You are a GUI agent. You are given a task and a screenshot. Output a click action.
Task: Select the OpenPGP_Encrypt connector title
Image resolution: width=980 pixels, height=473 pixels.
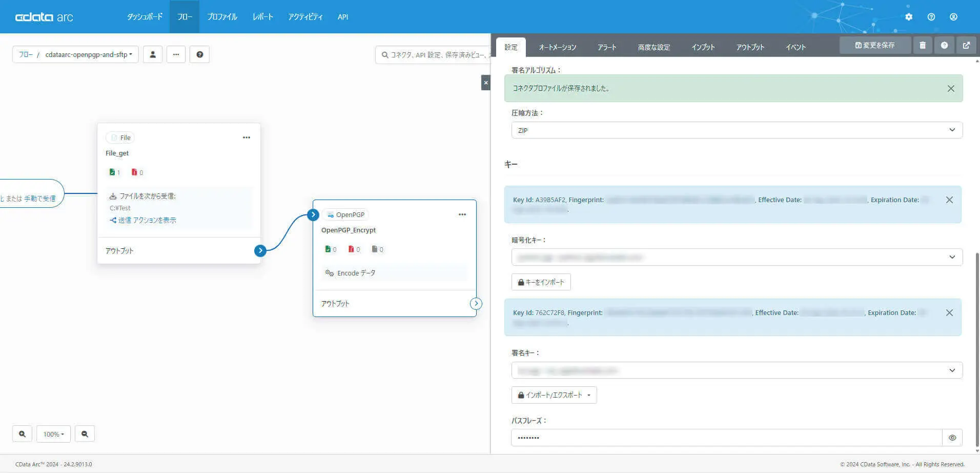[x=349, y=230]
